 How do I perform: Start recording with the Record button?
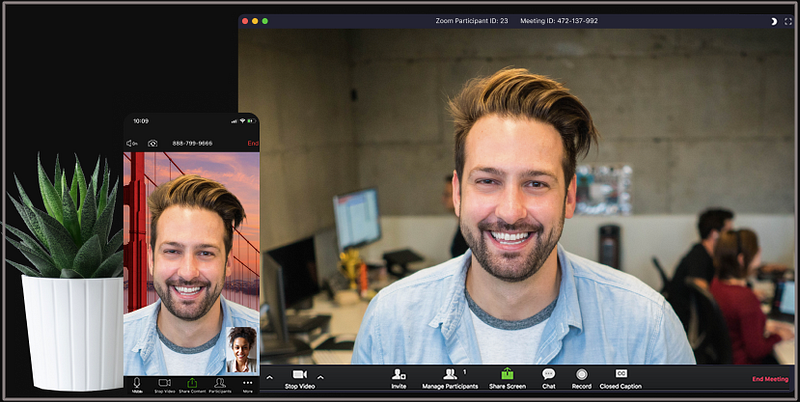(x=581, y=379)
